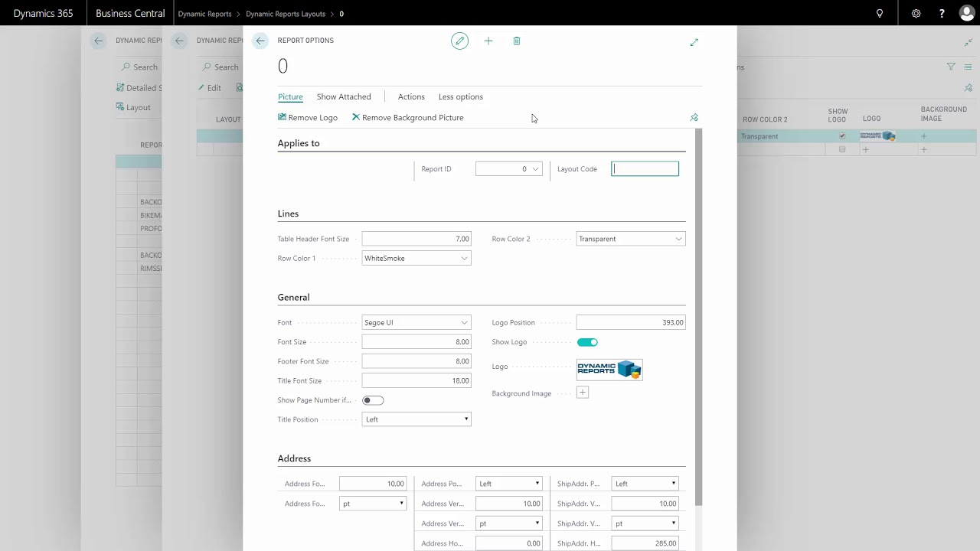Viewport: 980px width, 551px height.
Task: Add background image in the empty list row
Action: pos(924,150)
